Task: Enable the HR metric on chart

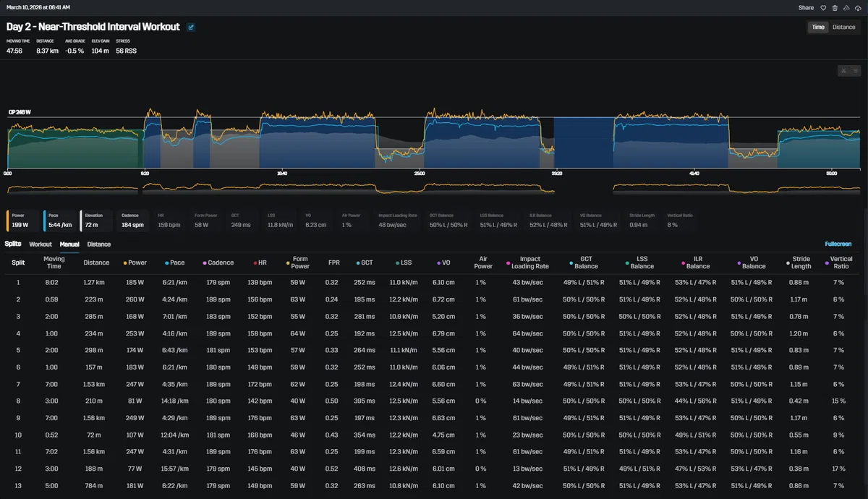Action: [169, 220]
